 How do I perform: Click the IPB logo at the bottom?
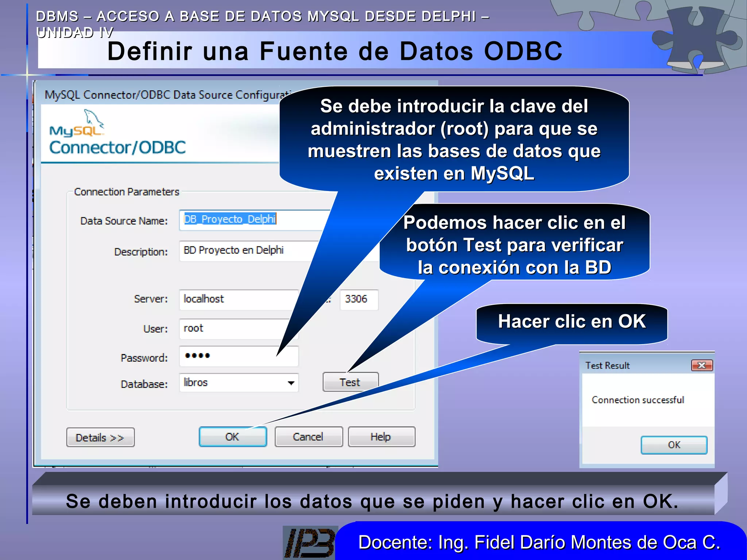310,542
